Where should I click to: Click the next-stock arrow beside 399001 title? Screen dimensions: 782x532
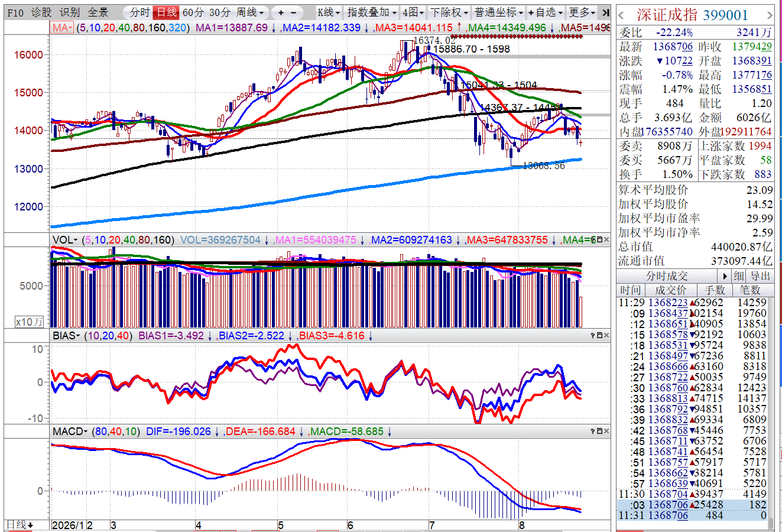click(x=769, y=15)
